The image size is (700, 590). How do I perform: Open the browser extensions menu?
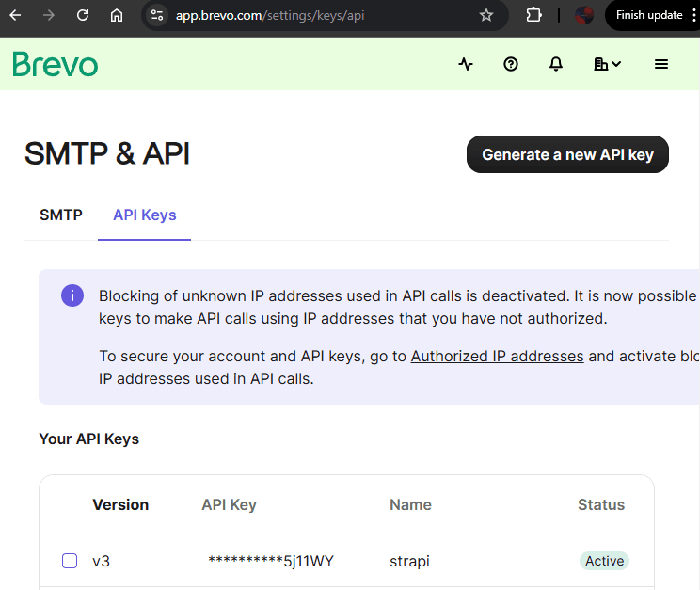(x=533, y=15)
